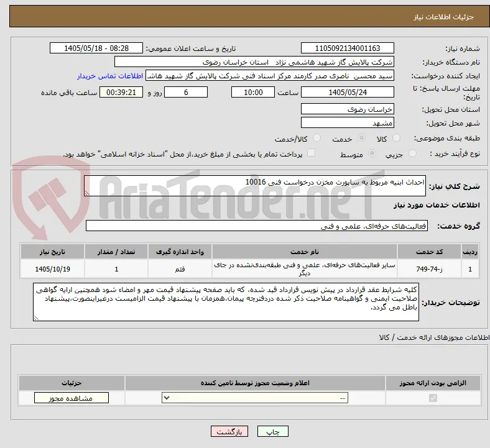The width and height of the screenshot is (490, 448).
Task: Click service code cell ز-74-749
Action: (x=430, y=269)
